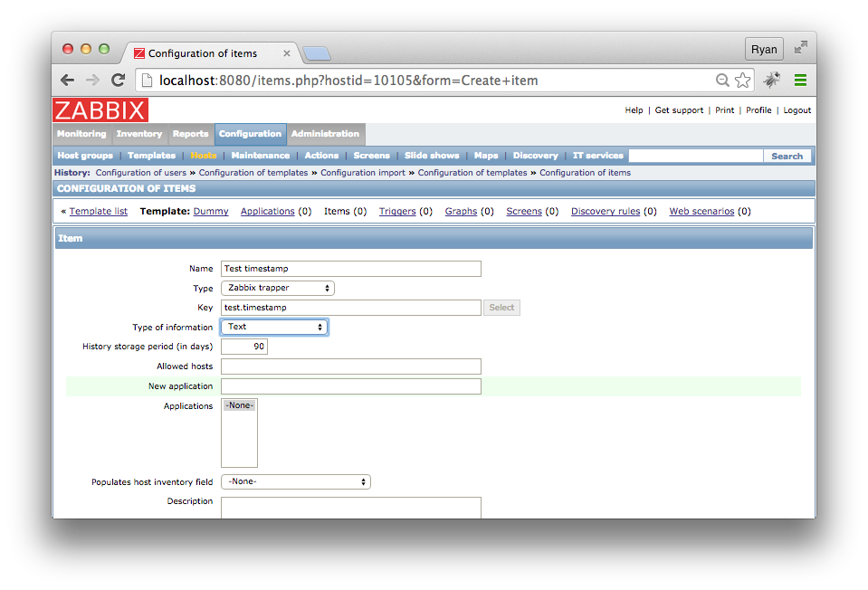Image resolution: width=868 pixels, height=590 pixels.
Task: Go back to Template list
Action: pyautogui.click(x=99, y=212)
